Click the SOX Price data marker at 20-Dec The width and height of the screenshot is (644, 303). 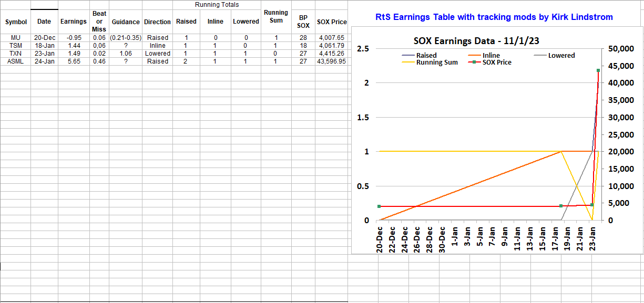tap(379, 206)
